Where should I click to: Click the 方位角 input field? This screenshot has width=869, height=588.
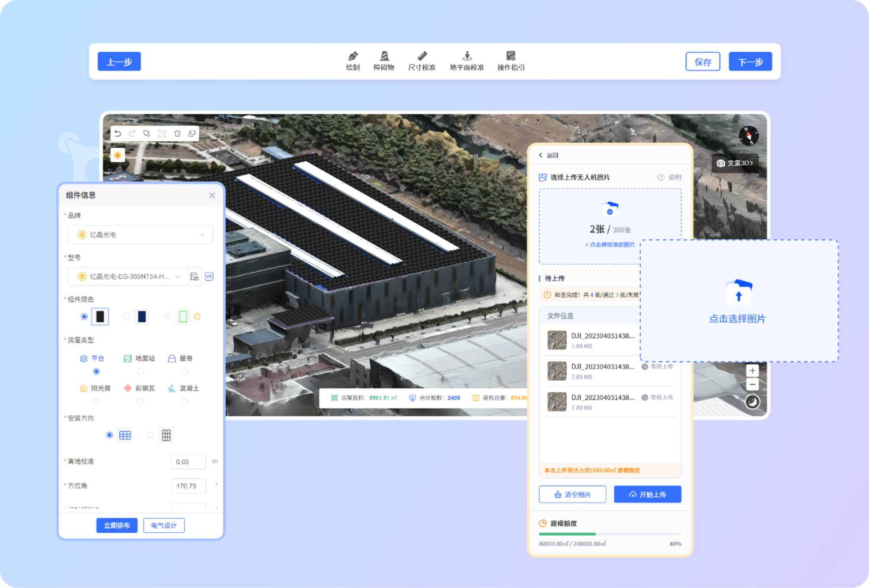click(x=188, y=486)
